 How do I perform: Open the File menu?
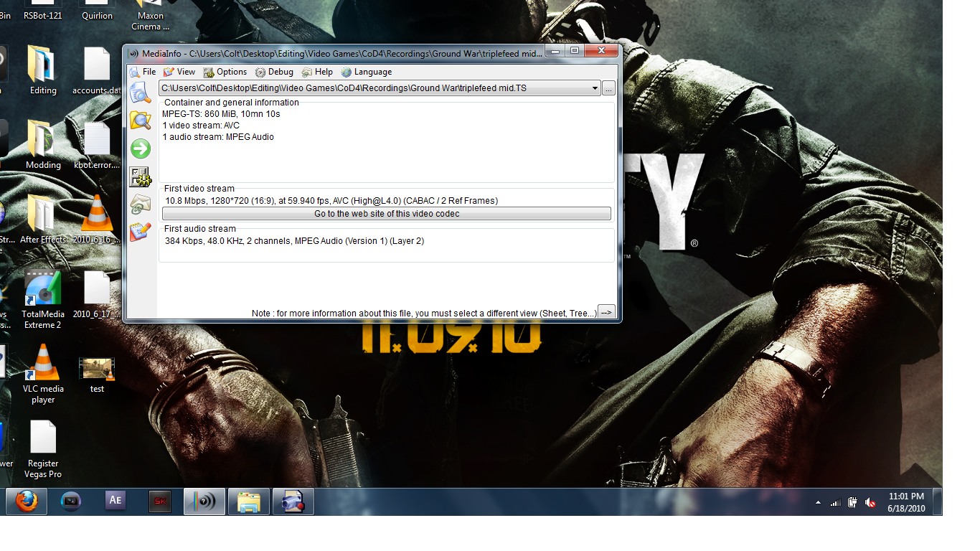pyautogui.click(x=143, y=72)
